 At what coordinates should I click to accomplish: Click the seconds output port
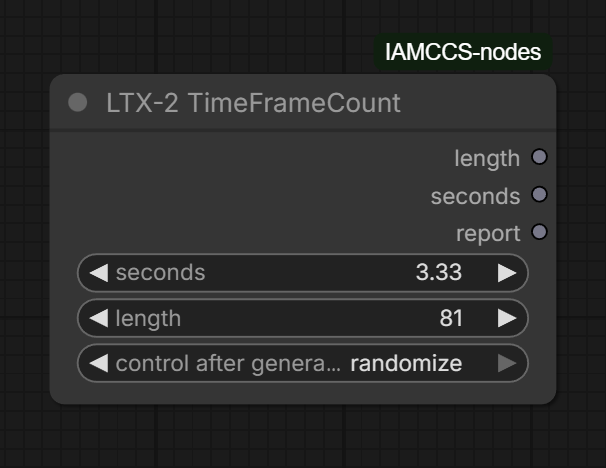coord(539,195)
